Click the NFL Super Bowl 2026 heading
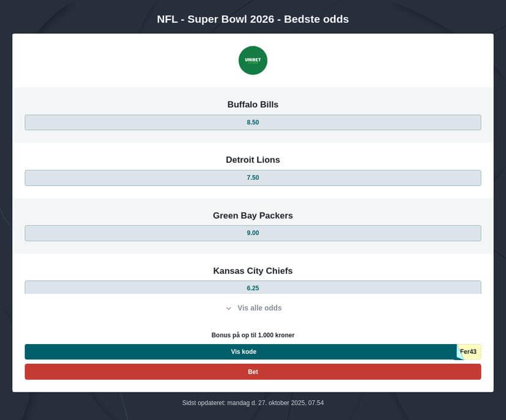 [253, 19]
